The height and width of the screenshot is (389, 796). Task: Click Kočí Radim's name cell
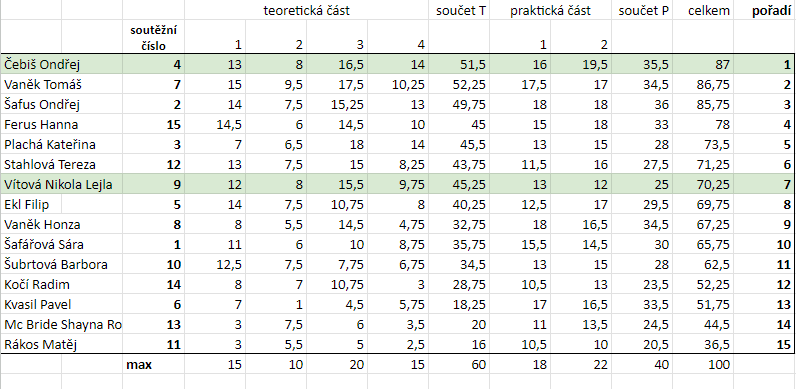pyautogui.click(x=61, y=284)
